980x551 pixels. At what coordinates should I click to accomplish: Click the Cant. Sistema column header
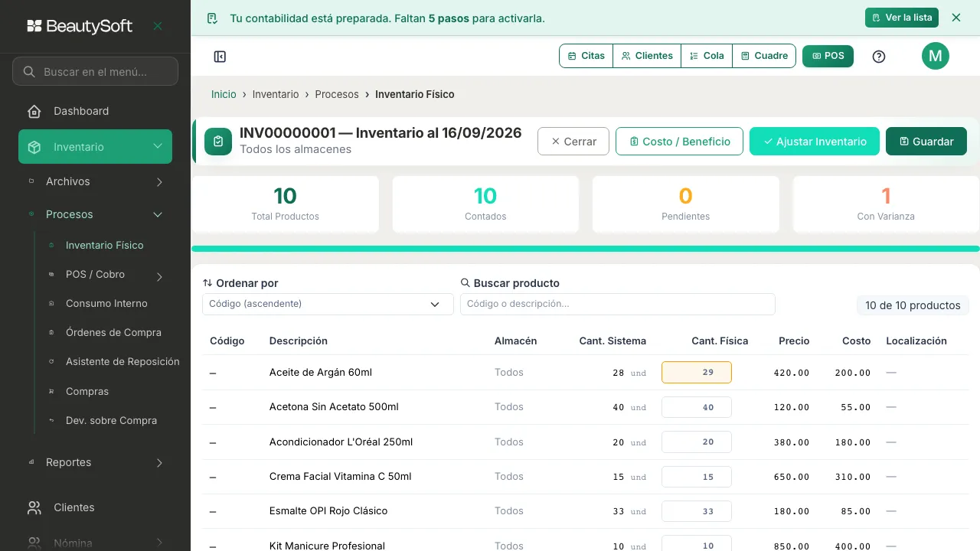coord(612,341)
